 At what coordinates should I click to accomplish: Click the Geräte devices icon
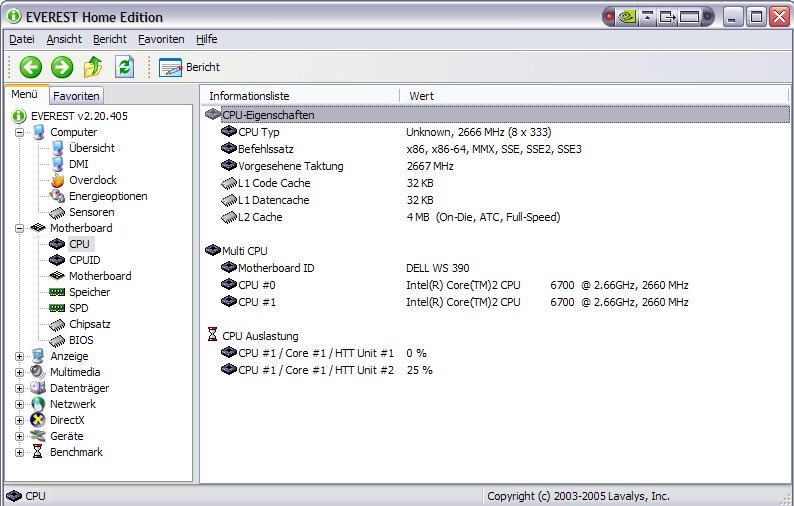38,436
